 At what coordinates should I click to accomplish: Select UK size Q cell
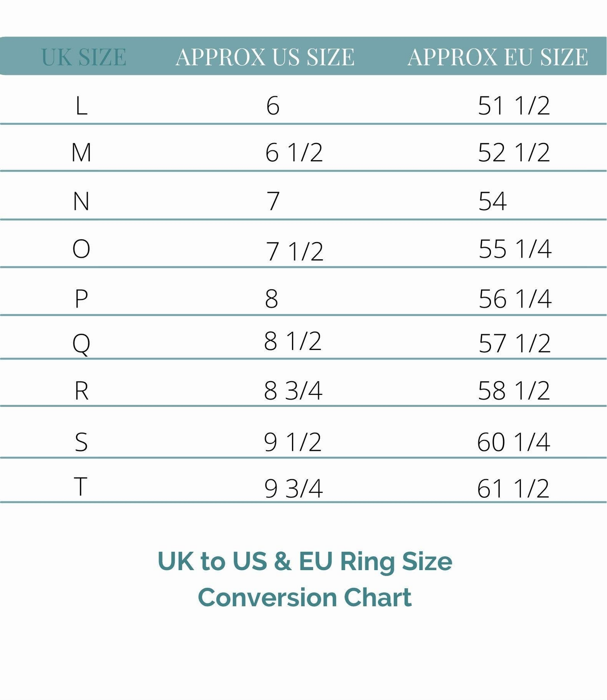pos(81,343)
